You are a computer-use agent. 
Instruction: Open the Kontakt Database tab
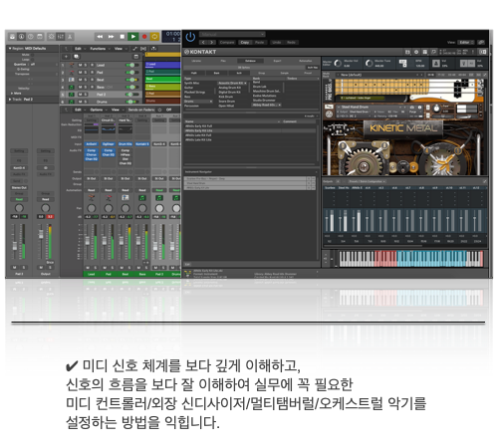(x=250, y=61)
